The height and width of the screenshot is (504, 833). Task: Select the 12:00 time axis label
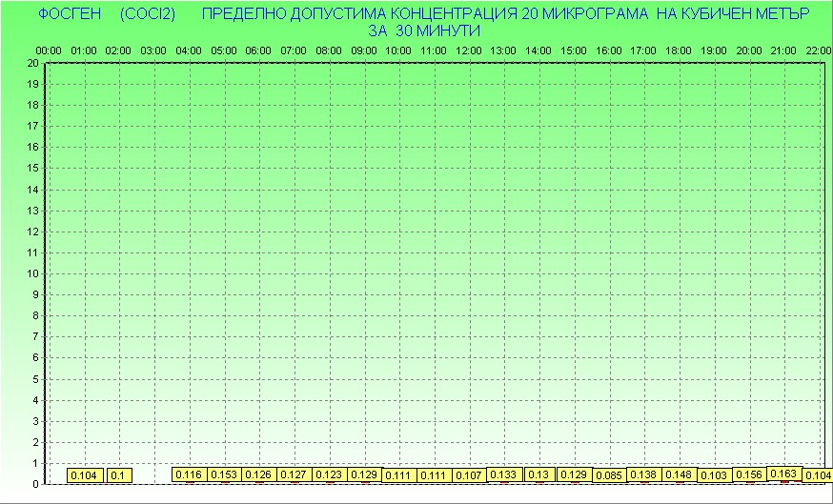pyautogui.click(x=468, y=50)
